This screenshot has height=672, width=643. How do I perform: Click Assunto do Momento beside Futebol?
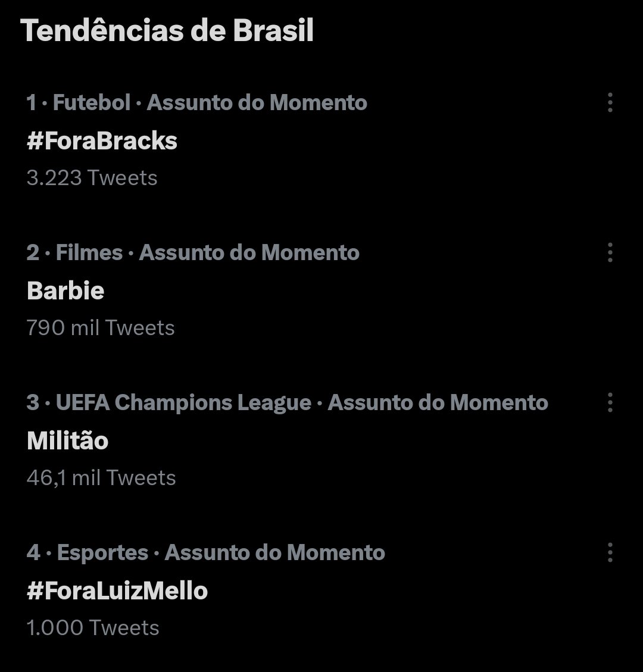click(257, 103)
